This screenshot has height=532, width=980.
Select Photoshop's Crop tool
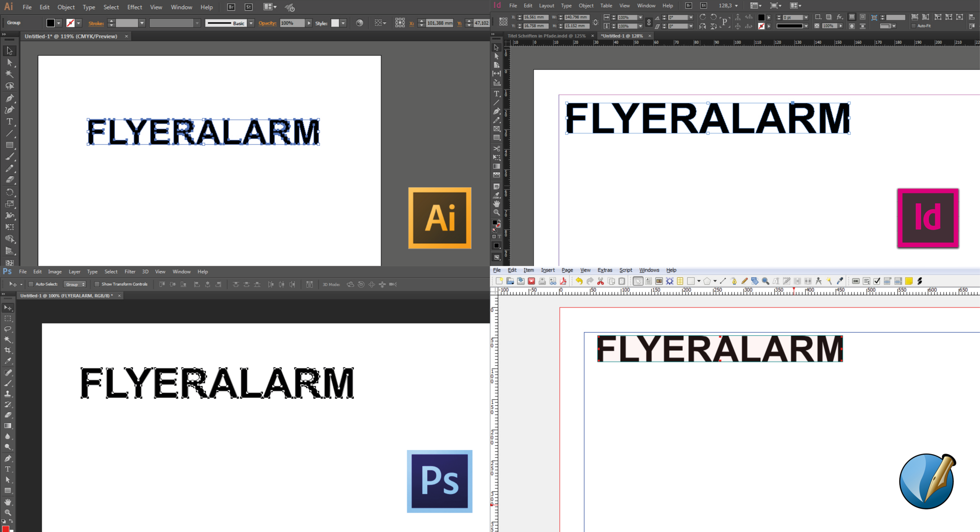click(8, 350)
